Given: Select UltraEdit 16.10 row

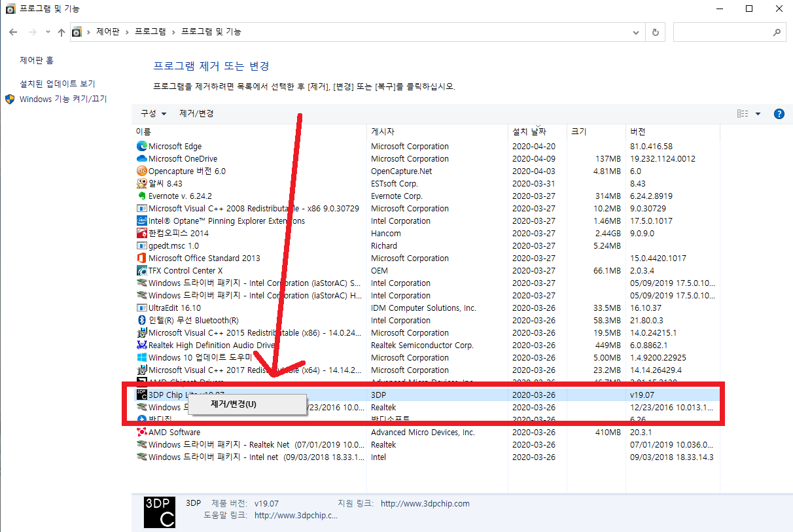Looking at the screenshot, I should tap(427, 308).
